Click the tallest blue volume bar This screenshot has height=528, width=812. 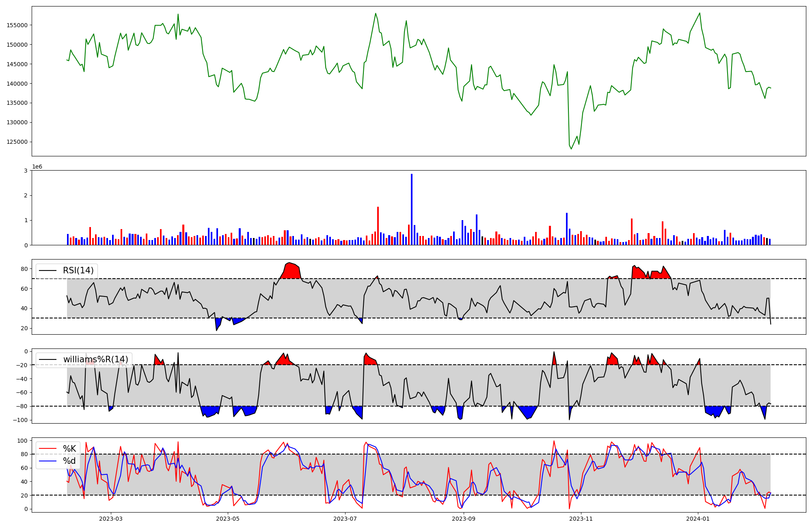pyautogui.click(x=412, y=210)
